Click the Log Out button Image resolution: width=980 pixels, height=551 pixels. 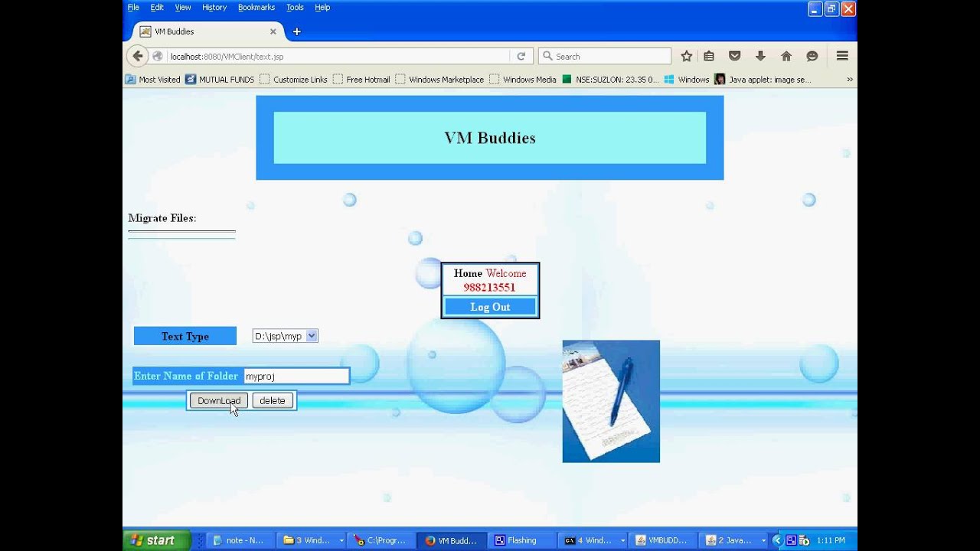pos(490,307)
